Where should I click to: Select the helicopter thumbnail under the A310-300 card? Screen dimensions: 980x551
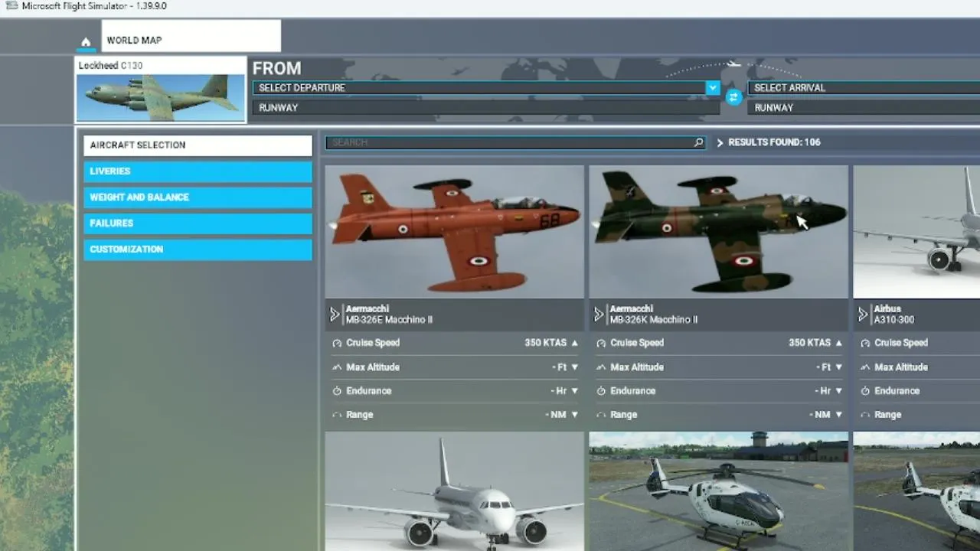click(916, 491)
